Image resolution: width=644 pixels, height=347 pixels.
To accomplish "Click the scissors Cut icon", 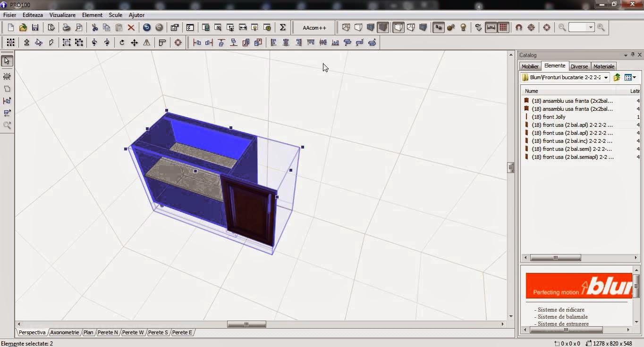I will click(94, 28).
